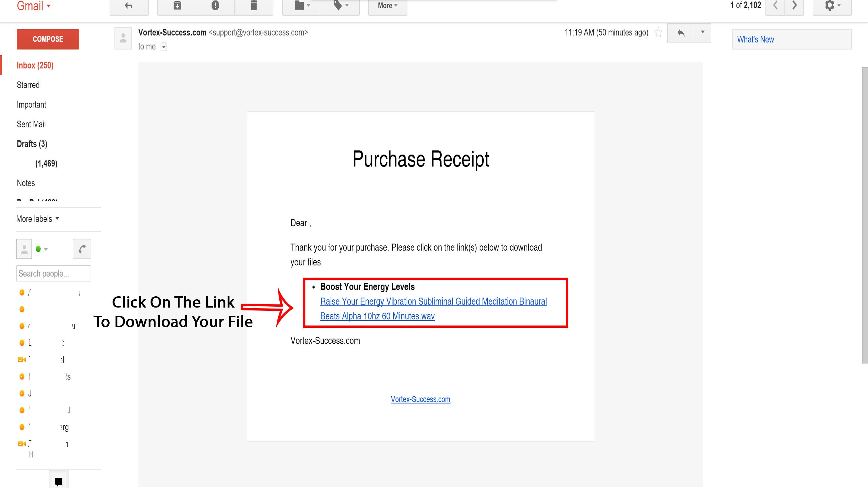This screenshot has width=868, height=488.
Task: Open the Move to folder menu
Action: pyautogui.click(x=302, y=6)
